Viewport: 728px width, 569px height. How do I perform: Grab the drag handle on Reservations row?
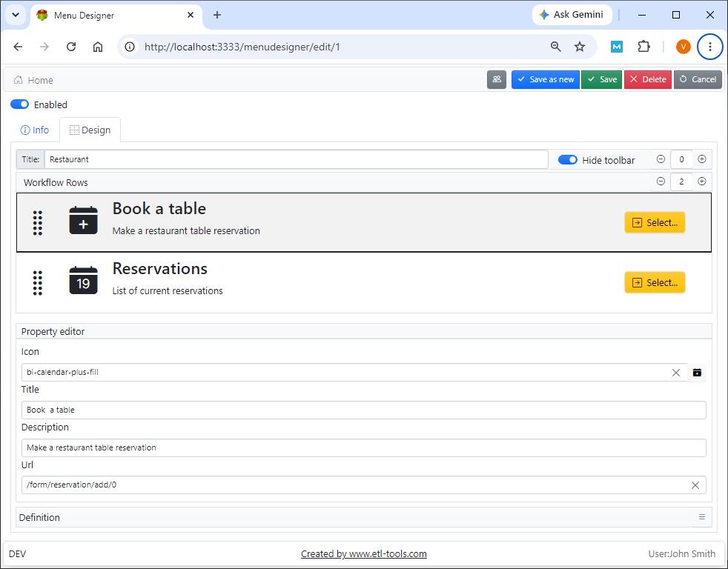(x=38, y=282)
